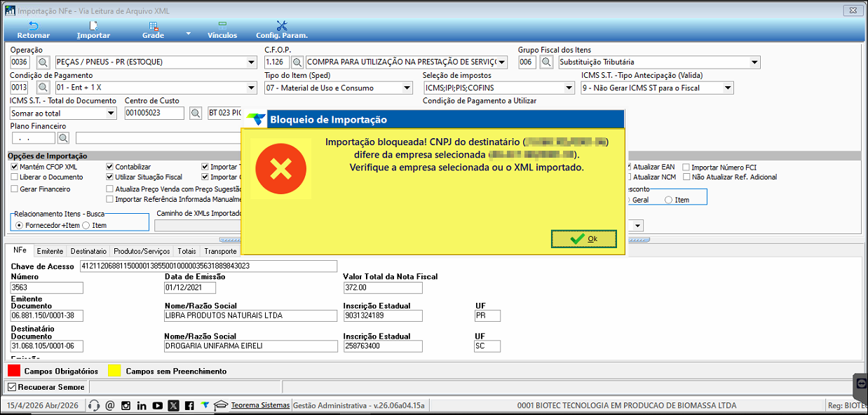Check Importar Número FCI
The image size is (868, 415).
click(686, 168)
